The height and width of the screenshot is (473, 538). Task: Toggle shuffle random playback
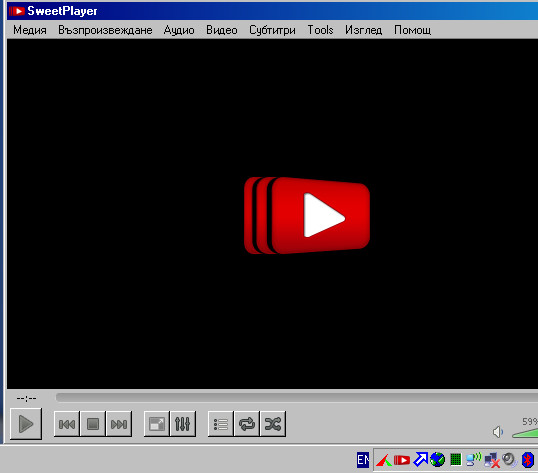(273, 424)
